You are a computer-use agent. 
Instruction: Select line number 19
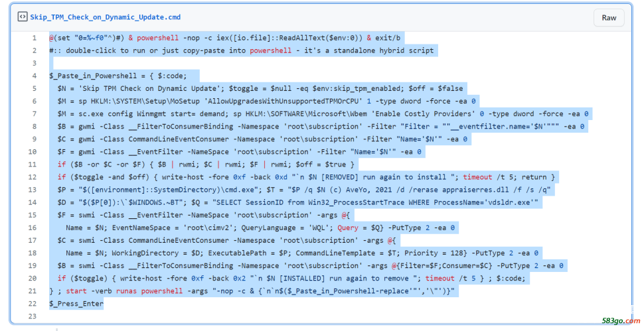[x=33, y=266]
